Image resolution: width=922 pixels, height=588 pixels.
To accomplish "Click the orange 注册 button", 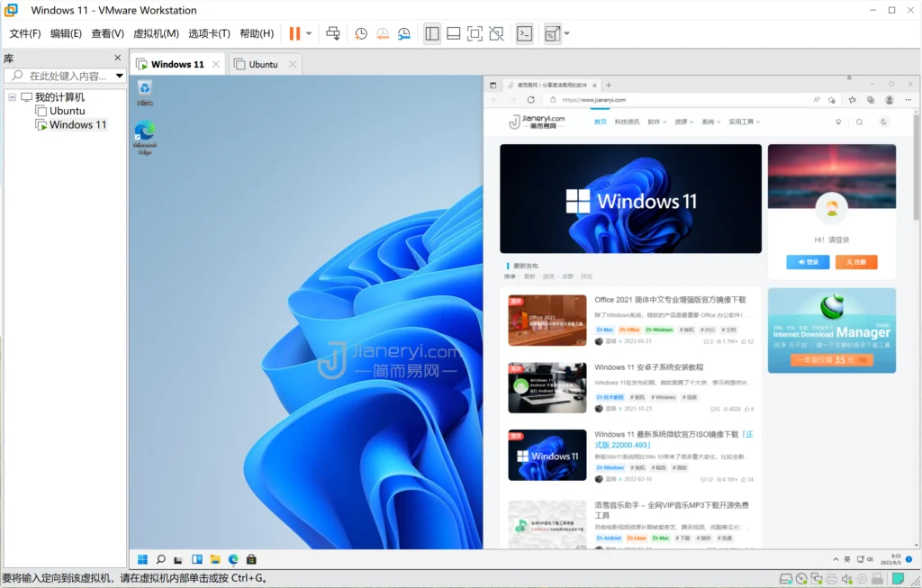I will [856, 262].
